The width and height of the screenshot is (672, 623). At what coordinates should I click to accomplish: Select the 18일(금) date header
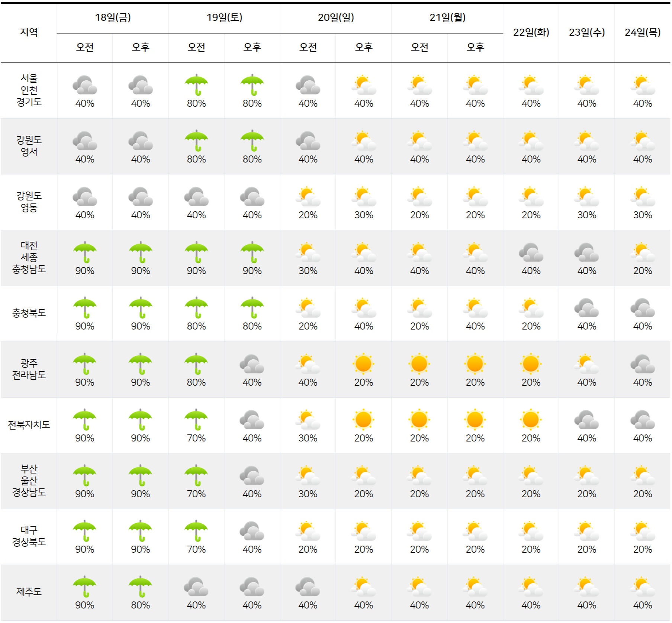[x=113, y=17]
